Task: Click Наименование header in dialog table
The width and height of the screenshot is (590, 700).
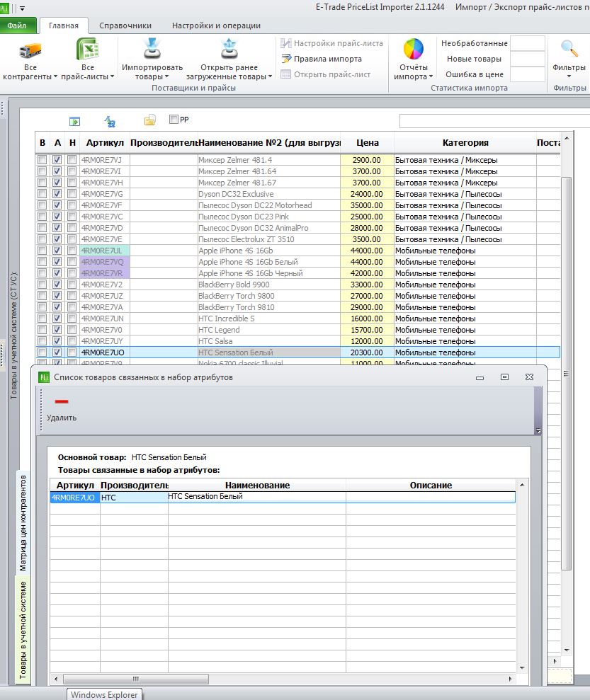Action: pos(257,485)
